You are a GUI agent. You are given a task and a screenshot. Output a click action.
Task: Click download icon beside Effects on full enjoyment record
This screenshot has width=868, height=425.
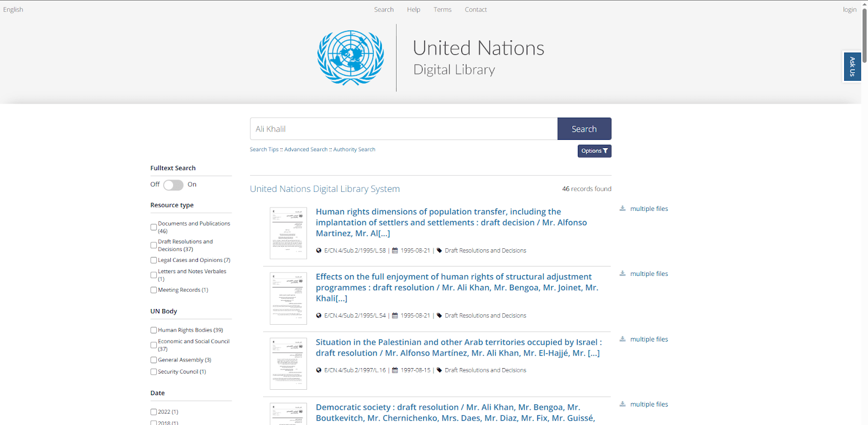click(623, 274)
